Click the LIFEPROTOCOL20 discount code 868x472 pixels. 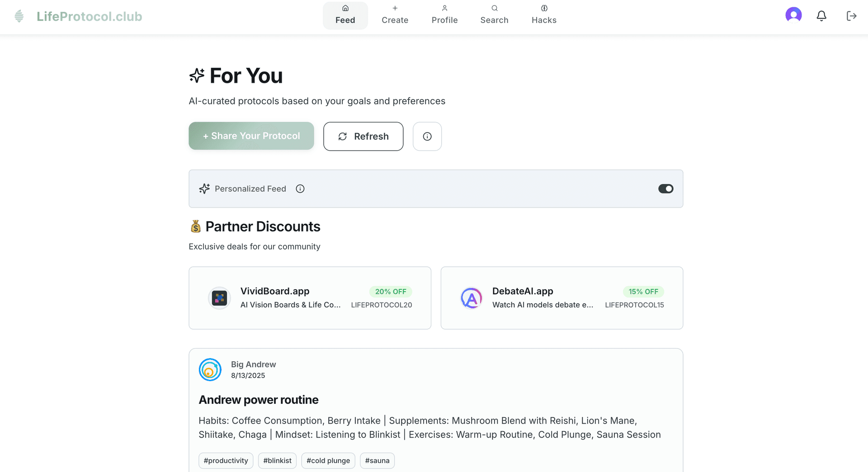(x=382, y=305)
